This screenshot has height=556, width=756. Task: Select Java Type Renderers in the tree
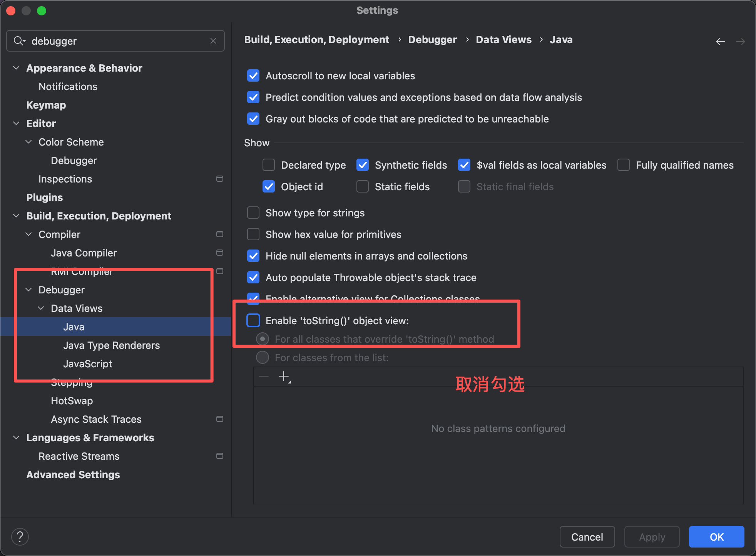tap(111, 345)
